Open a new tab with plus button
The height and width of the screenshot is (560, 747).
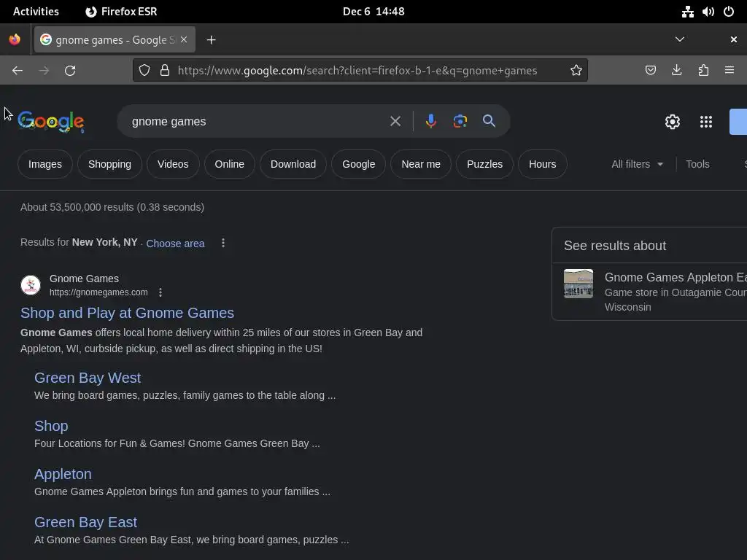211,40
